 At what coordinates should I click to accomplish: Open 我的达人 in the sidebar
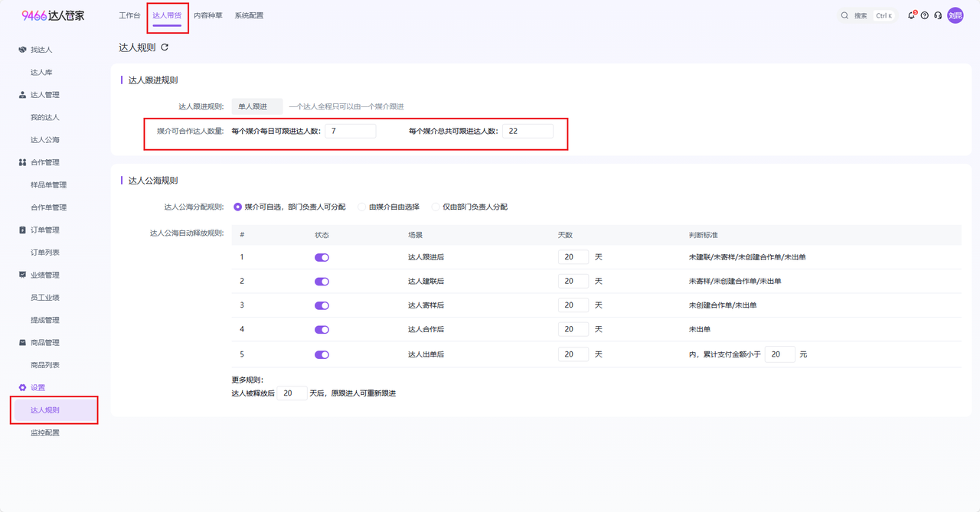[44, 117]
